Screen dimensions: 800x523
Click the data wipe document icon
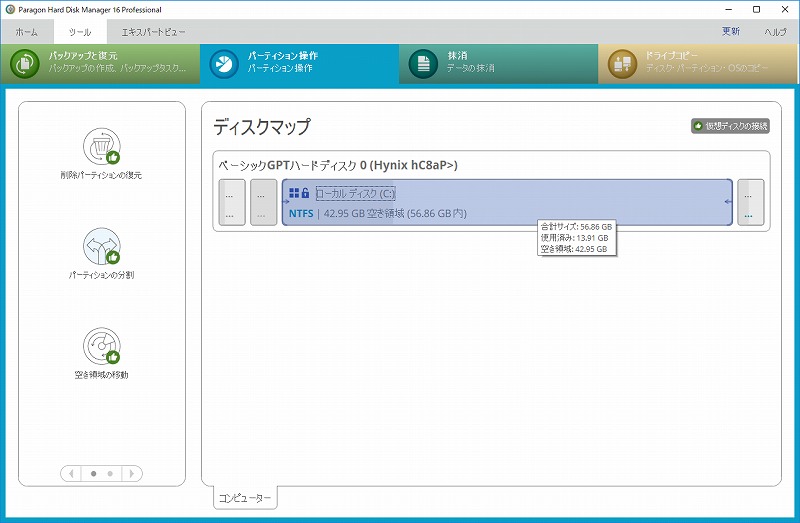[x=423, y=64]
